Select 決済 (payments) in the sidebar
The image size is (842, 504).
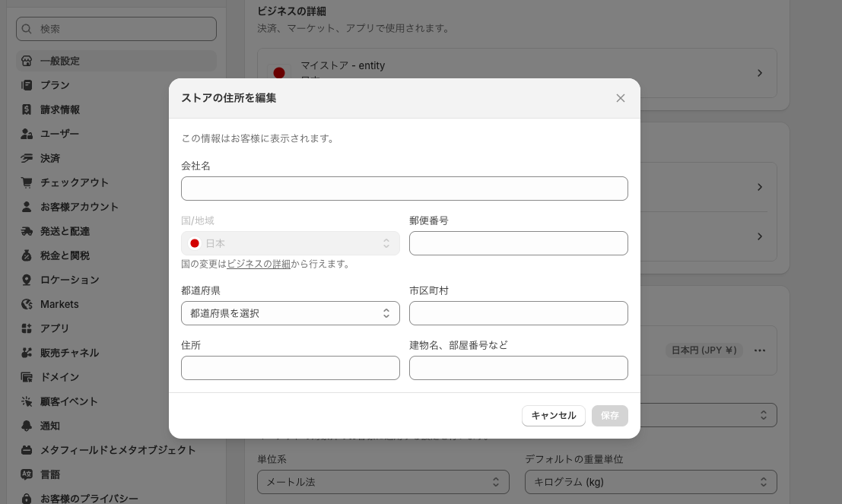(50, 158)
